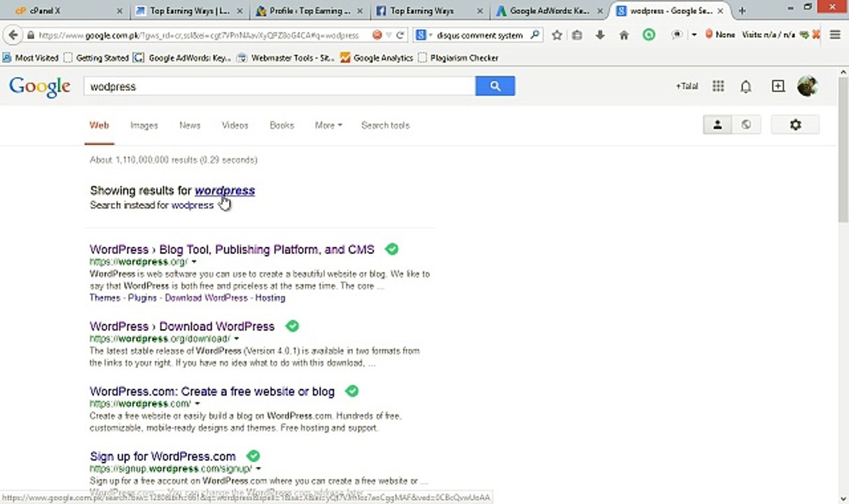Expand the signup.wordpress.com/signup/ URL dropdown arrow
The image size is (849, 504).
coord(258,469)
